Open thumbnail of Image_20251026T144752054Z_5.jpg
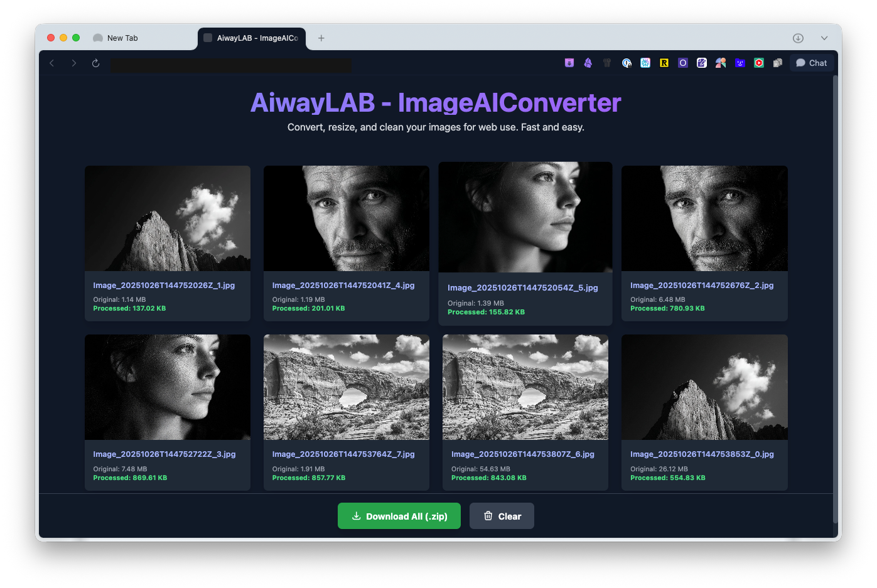 click(x=525, y=217)
